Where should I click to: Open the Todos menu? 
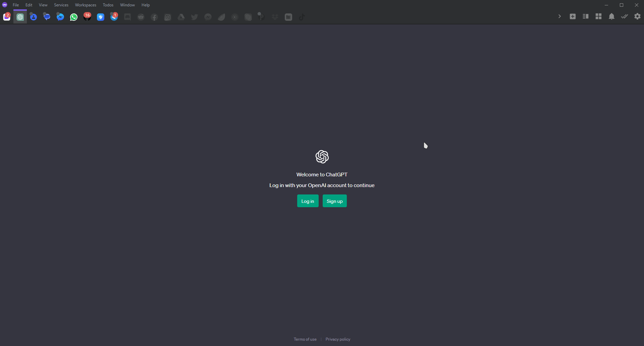point(108,5)
